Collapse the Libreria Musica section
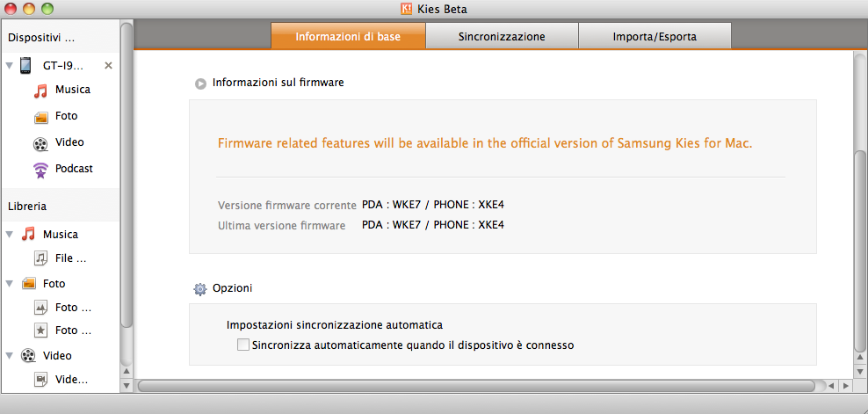Image resolution: width=868 pixels, height=414 pixels. click(x=9, y=235)
